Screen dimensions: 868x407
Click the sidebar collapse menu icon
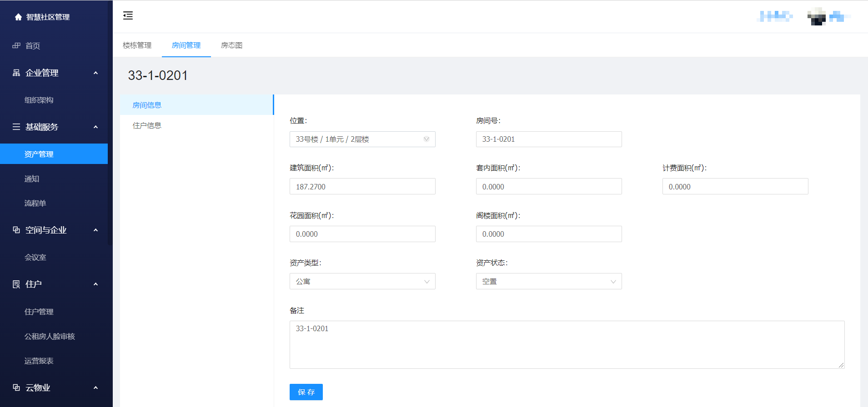coord(128,16)
